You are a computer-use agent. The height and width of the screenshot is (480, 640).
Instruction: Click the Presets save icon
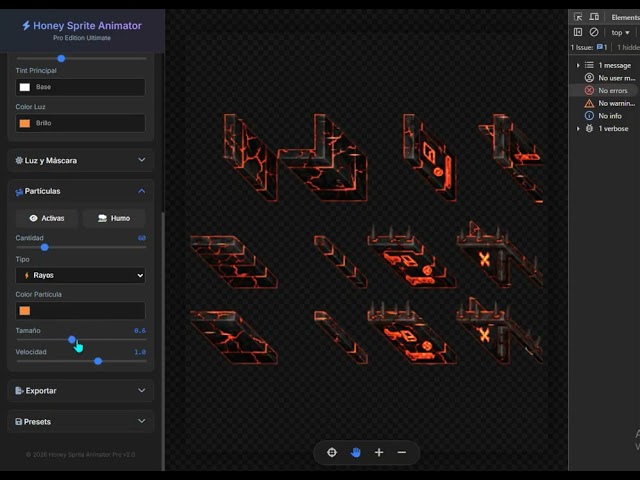pyautogui.click(x=18, y=422)
